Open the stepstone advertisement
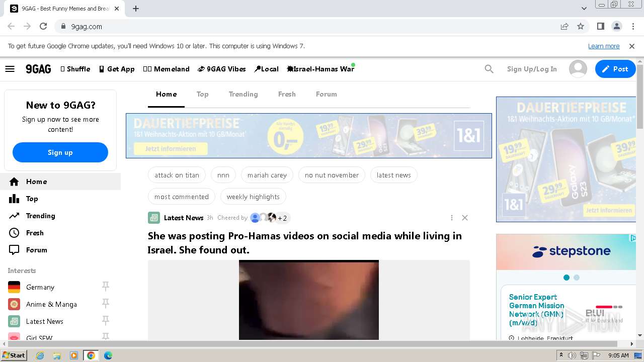644x362 pixels. (x=566, y=287)
